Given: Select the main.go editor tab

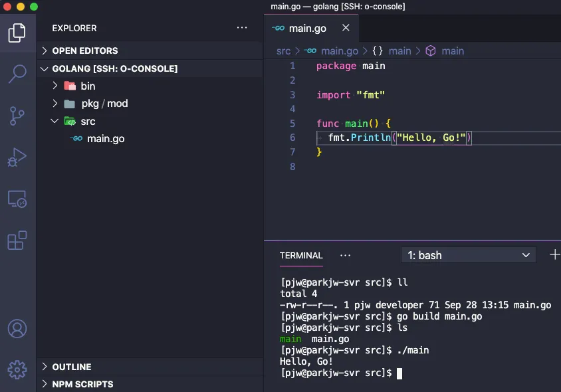Looking at the screenshot, I should click(x=311, y=28).
